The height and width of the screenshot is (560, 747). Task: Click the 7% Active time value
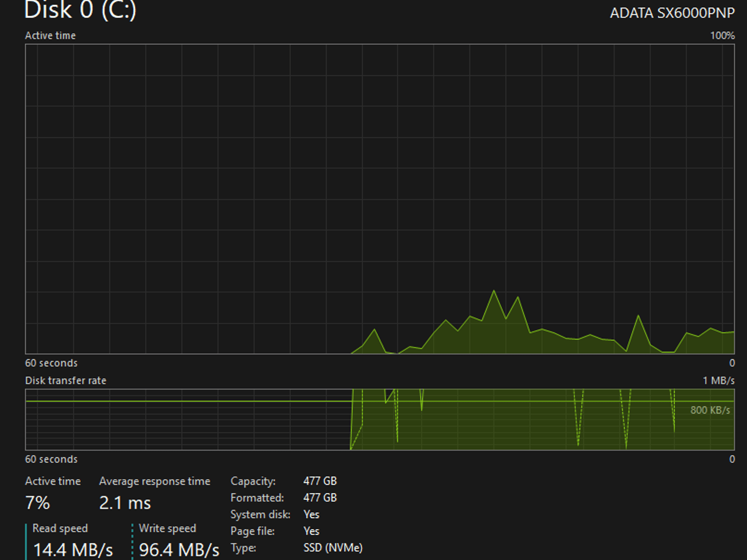38,503
